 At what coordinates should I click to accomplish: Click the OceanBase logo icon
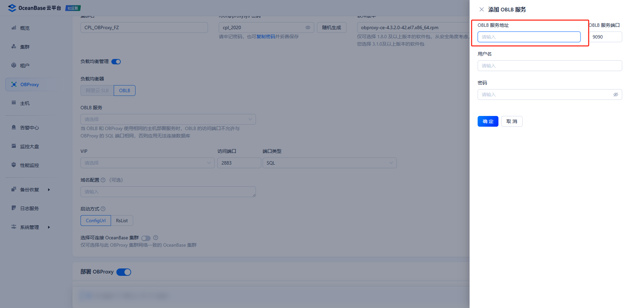coord(12,8)
